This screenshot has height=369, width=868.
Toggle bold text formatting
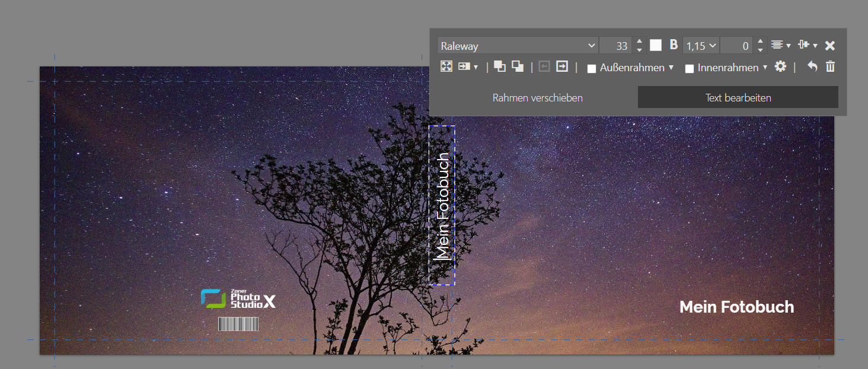pos(674,45)
